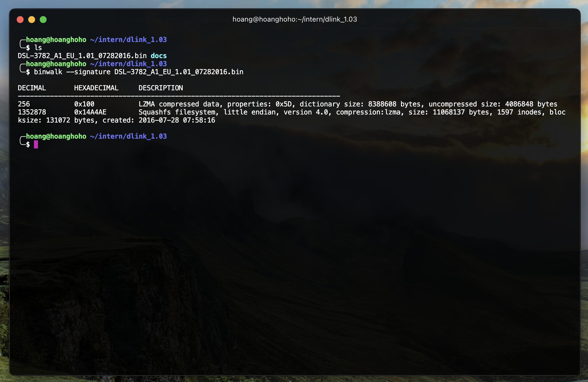Switch to the stupidWorkbench terminal tab
The width and height of the screenshot is (588, 382).
pos(448,19)
